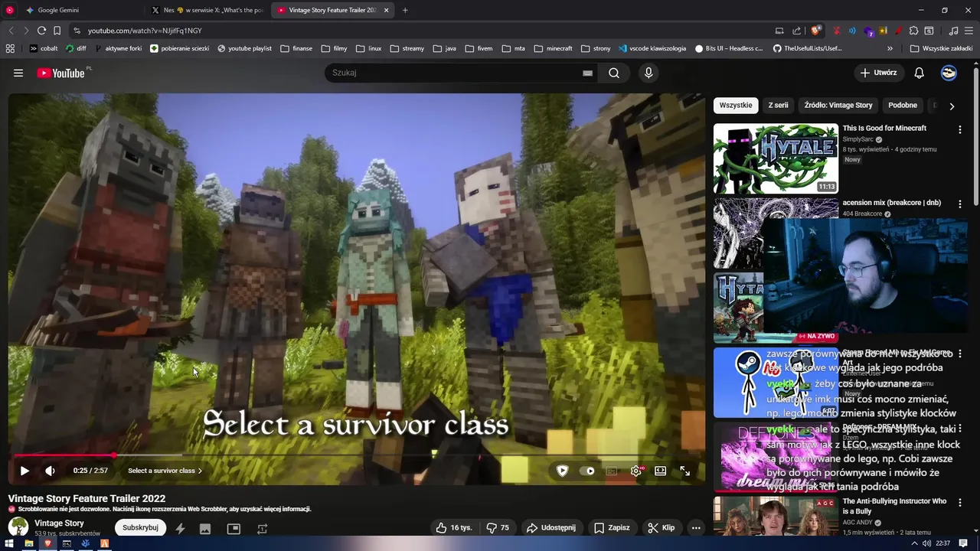Click the lightning bolt icon beside Subskrybuj

(x=180, y=528)
